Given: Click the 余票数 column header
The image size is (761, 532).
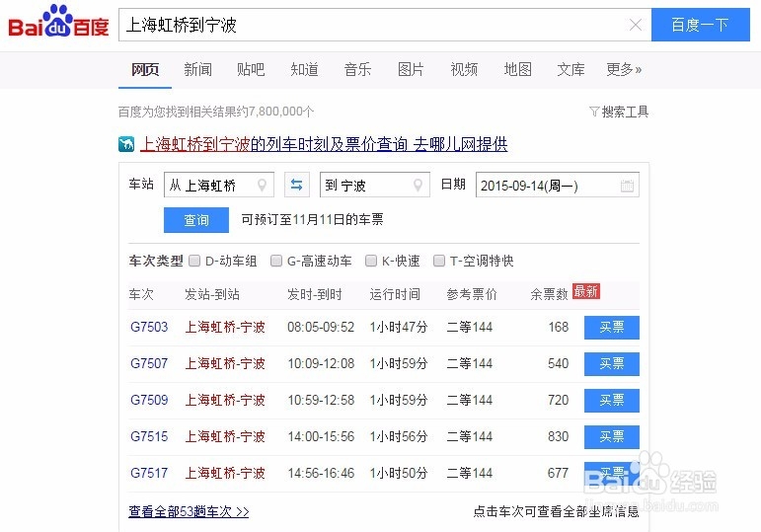Looking at the screenshot, I should 549,294.
